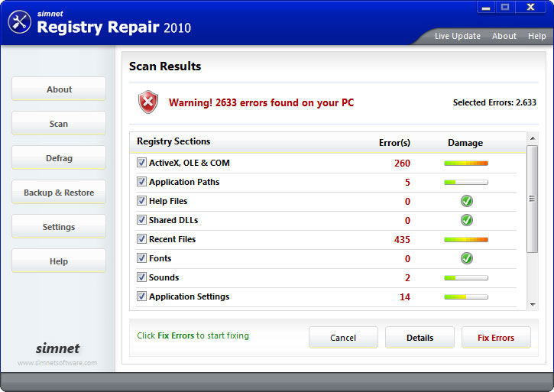
Task: Toggle the Fonts checkbox
Action: [141, 258]
